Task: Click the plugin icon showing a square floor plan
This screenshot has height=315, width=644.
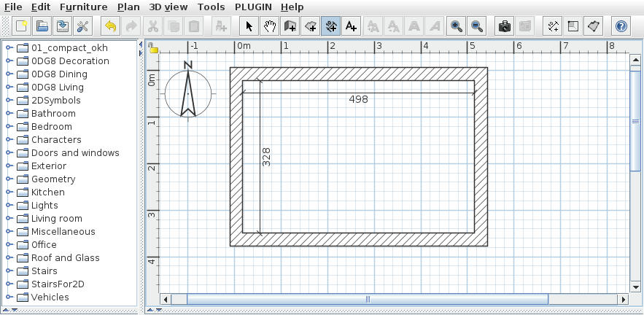Action: pos(573,27)
